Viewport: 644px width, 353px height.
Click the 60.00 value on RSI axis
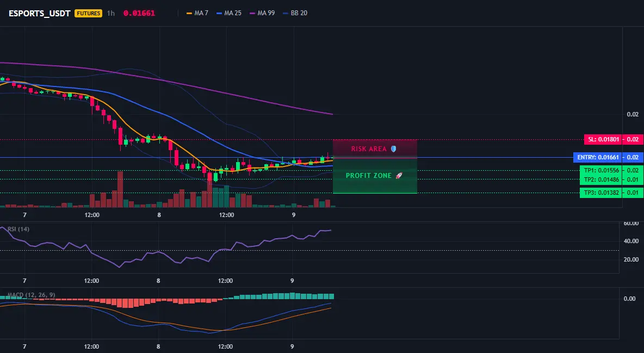(631, 224)
